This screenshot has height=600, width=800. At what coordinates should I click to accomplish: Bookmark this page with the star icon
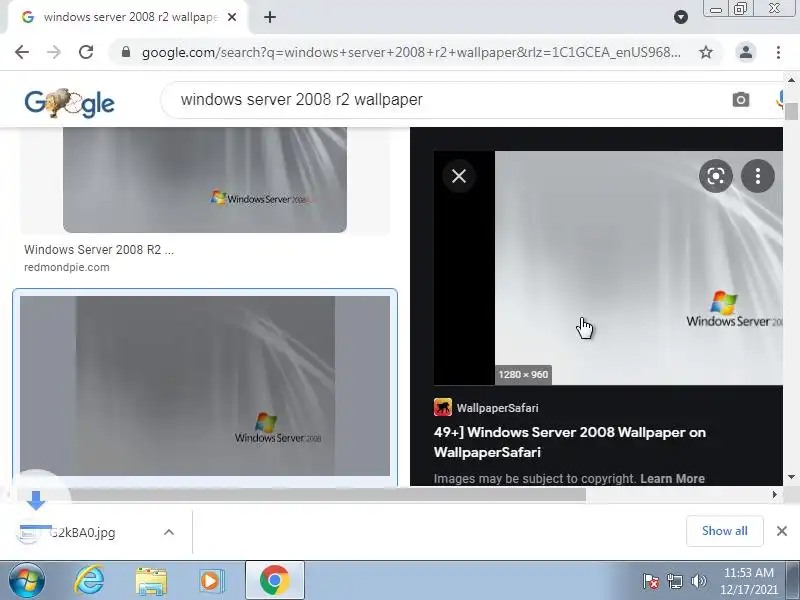click(x=706, y=52)
